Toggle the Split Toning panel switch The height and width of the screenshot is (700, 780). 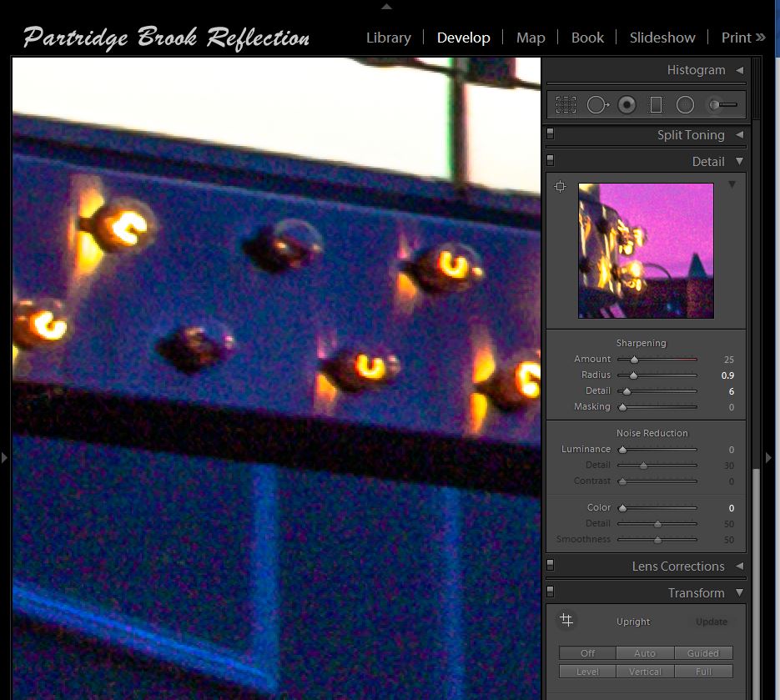[x=550, y=133]
